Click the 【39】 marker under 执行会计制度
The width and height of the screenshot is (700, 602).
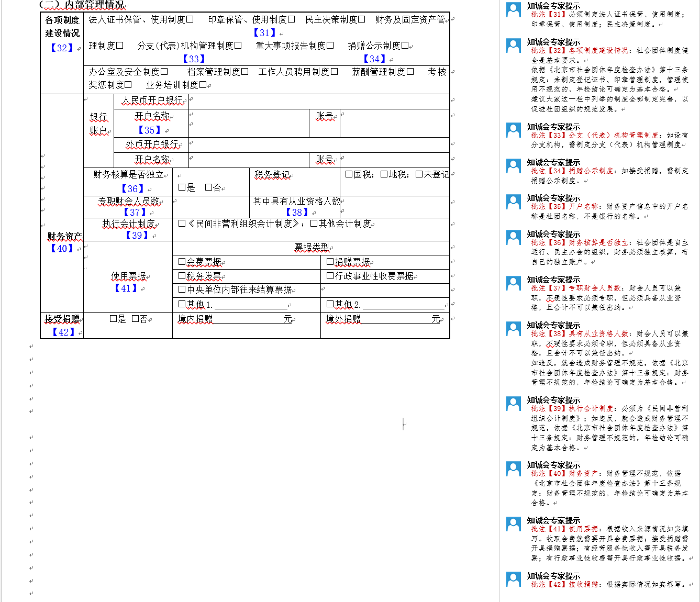pyautogui.click(x=137, y=235)
